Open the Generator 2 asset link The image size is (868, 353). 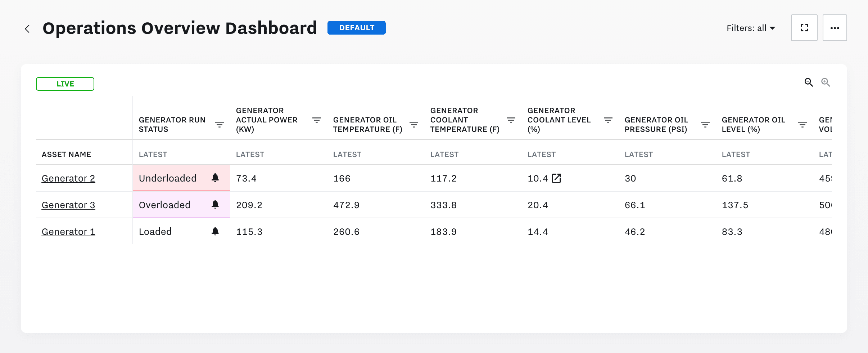pyautogui.click(x=68, y=178)
